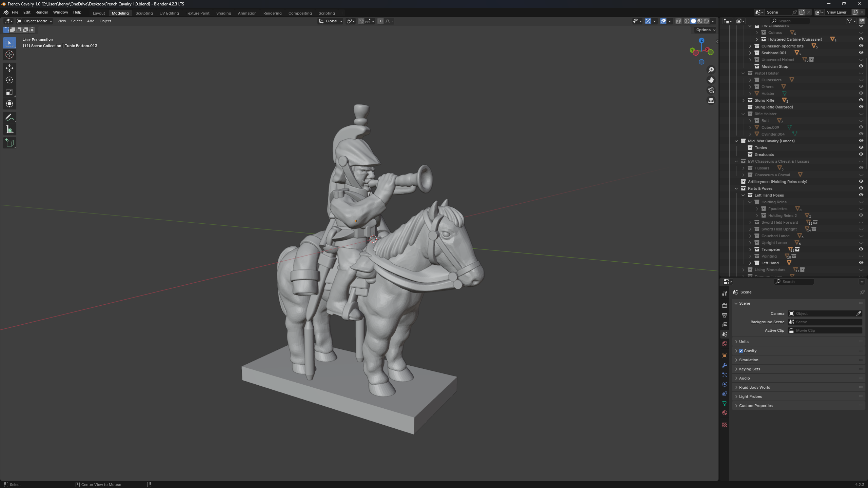The width and height of the screenshot is (868, 488).
Task: Open the World properties tab
Action: tap(725, 343)
